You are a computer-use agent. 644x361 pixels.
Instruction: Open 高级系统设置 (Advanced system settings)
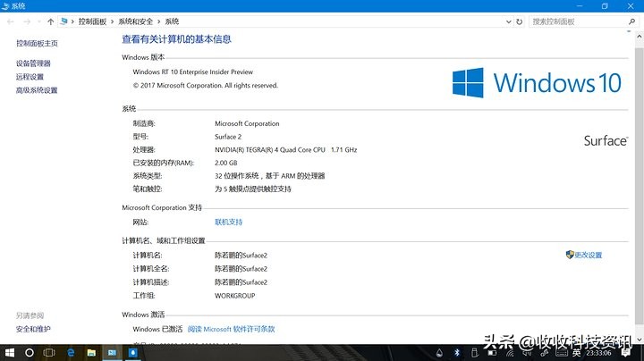click(x=37, y=90)
